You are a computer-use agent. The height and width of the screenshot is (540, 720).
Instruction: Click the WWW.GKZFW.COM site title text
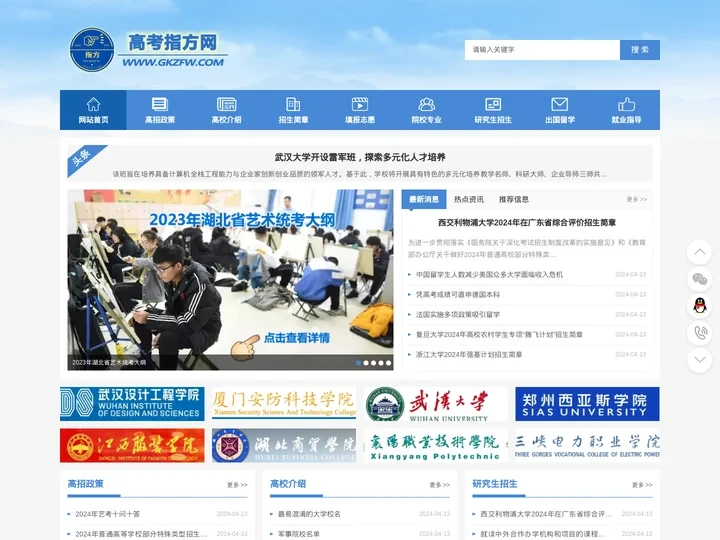pos(173,62)
